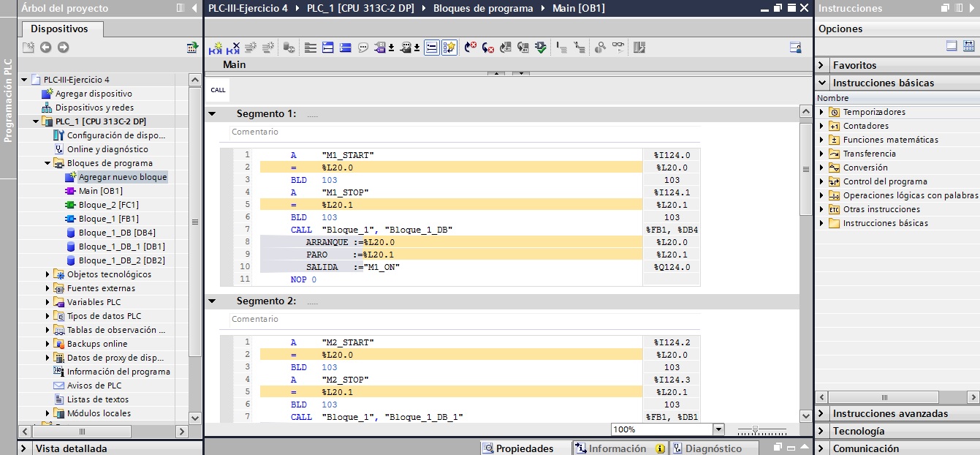This screenshot has height=455, width=980.
Task: Select Agregar dispositivo in project tree
Action: coord(94,94)
